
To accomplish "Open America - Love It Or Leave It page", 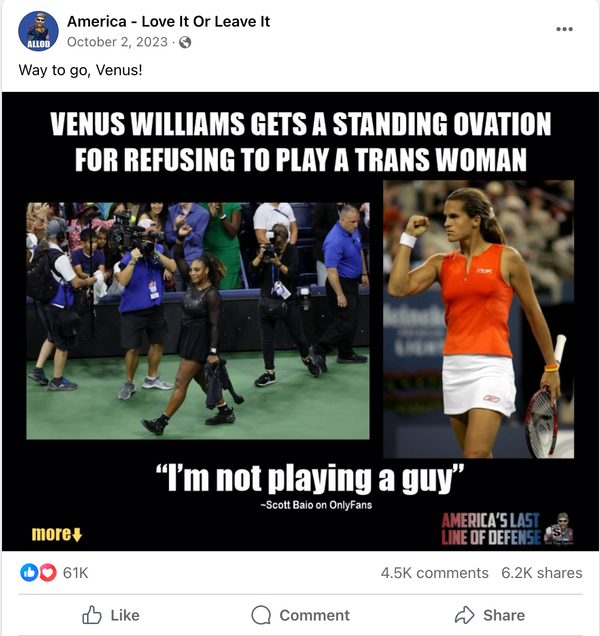I will [168, 21].
